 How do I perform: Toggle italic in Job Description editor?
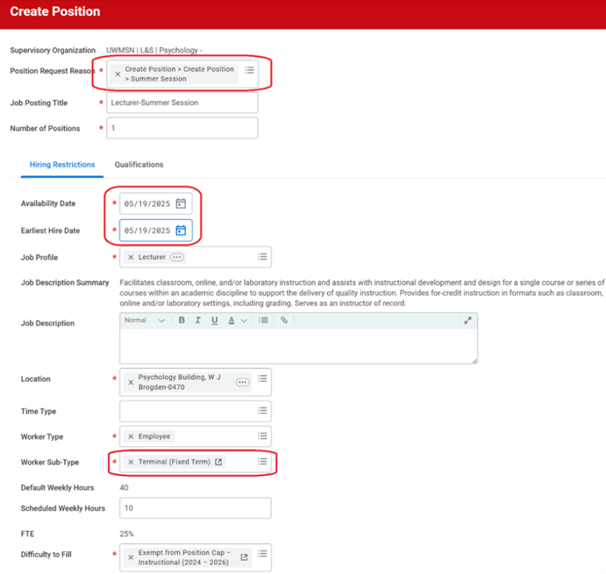pos(198,320)
